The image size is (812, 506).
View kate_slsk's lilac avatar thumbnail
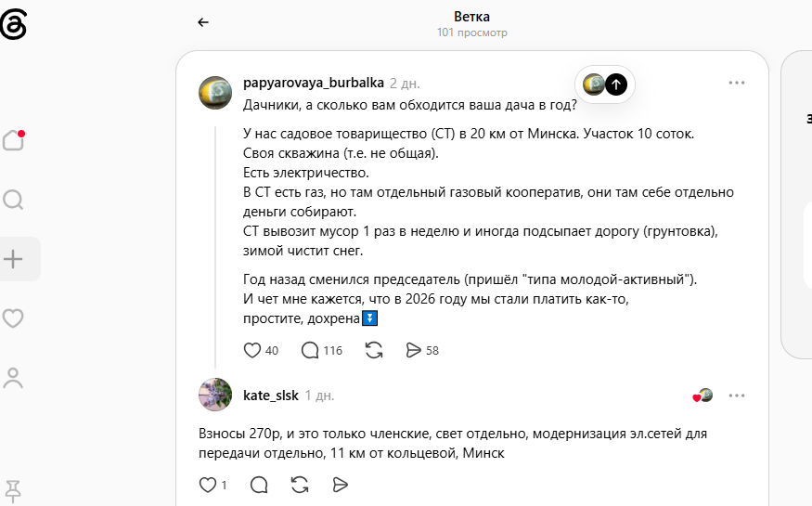click(x=215, y=395)
